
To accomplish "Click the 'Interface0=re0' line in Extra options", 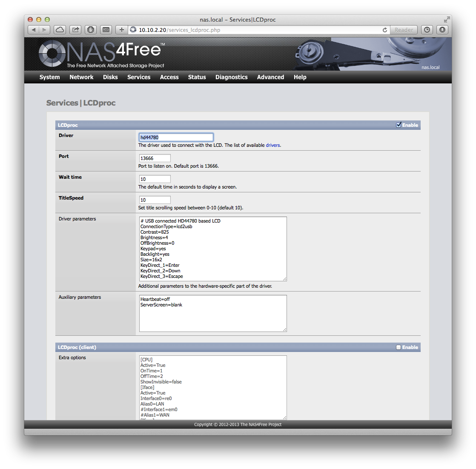I will click(156, 399).
